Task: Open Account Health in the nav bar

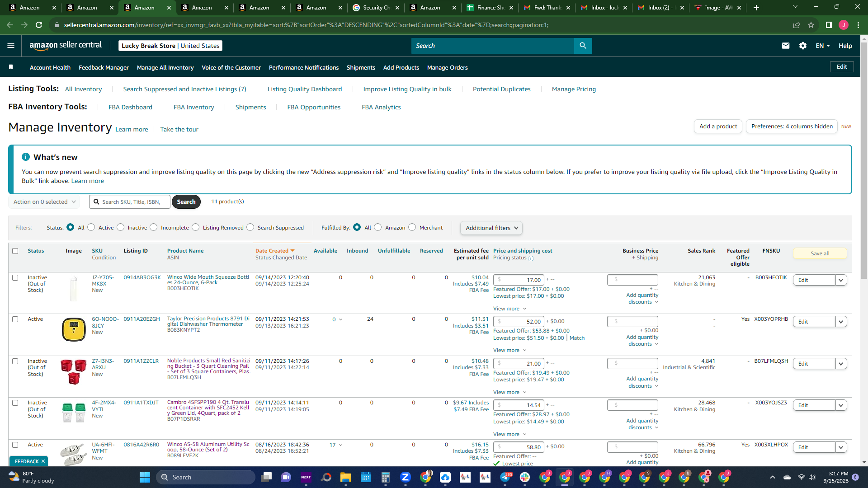Action: pyautogui.click(x=50, y=67)
